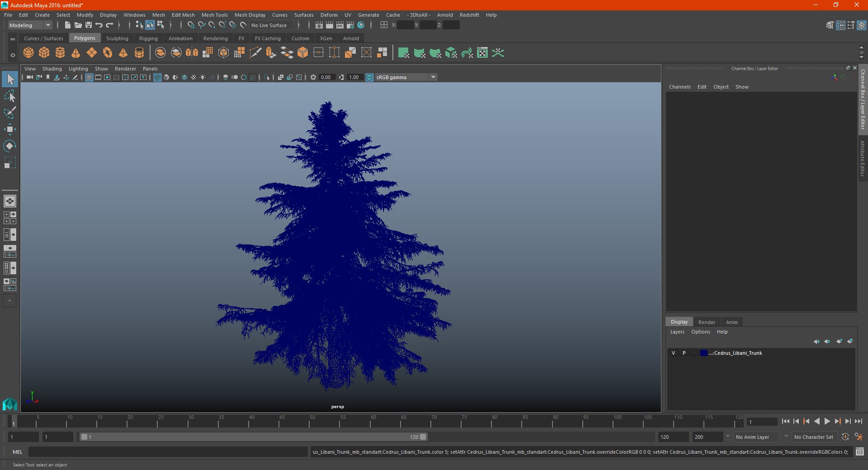Step forward one key

(x=838, y=421)
